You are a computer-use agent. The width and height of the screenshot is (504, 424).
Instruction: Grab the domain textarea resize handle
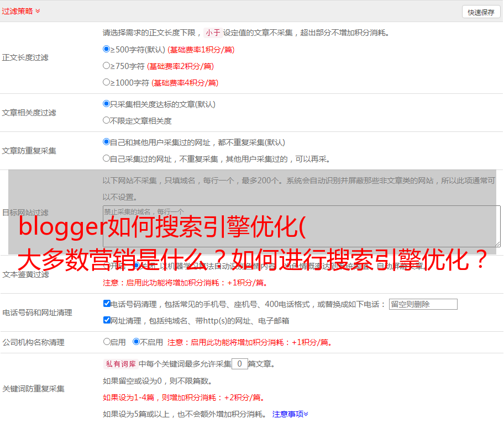coord(497,244)
